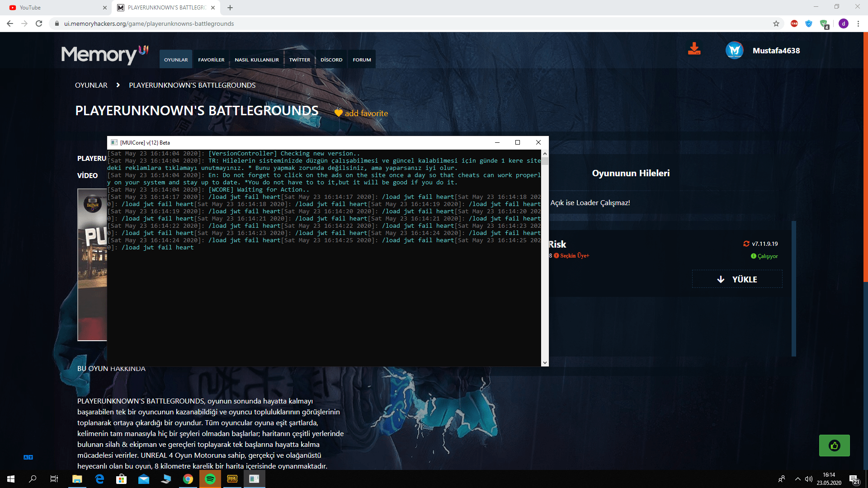This screenshot has height=488, width=868.
Task: Click the Çalışıyor status indicator
Action: 764,256
